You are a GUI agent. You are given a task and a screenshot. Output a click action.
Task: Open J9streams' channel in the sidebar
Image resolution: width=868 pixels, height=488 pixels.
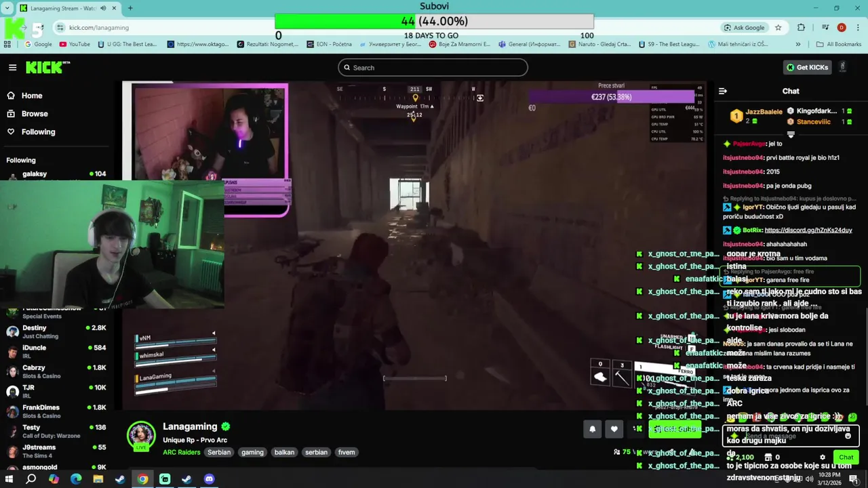click(x=56, y=451)
